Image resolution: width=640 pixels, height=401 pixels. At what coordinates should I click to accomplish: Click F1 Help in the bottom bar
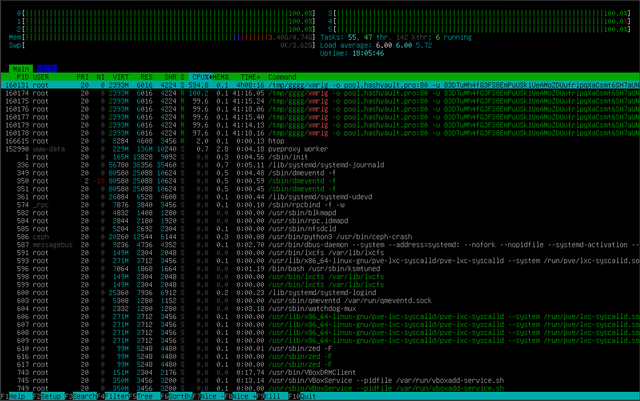click(x=12, y=397)
